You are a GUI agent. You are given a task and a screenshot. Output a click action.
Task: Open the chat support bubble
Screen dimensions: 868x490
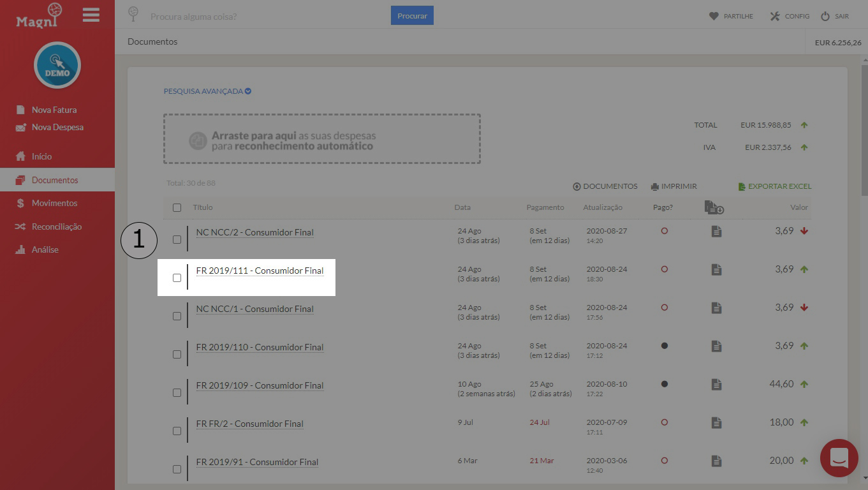[x=839, y=457]
